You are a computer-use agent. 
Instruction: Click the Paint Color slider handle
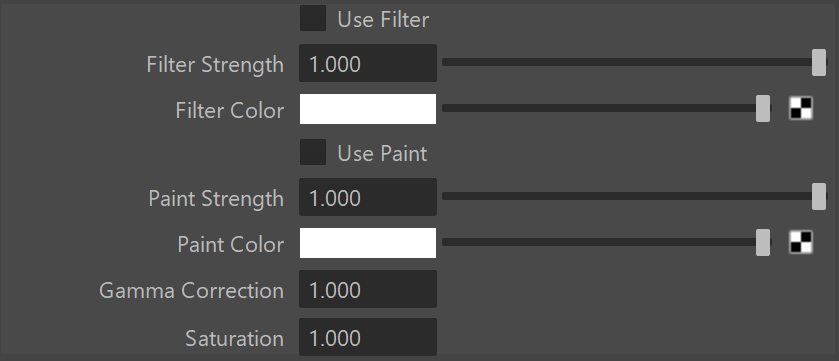click(x=763, y=242)
